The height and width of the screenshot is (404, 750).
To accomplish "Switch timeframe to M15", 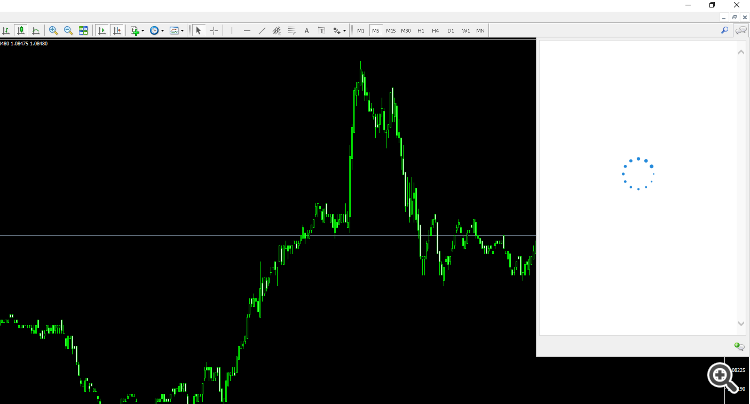I will pos(391,31).
